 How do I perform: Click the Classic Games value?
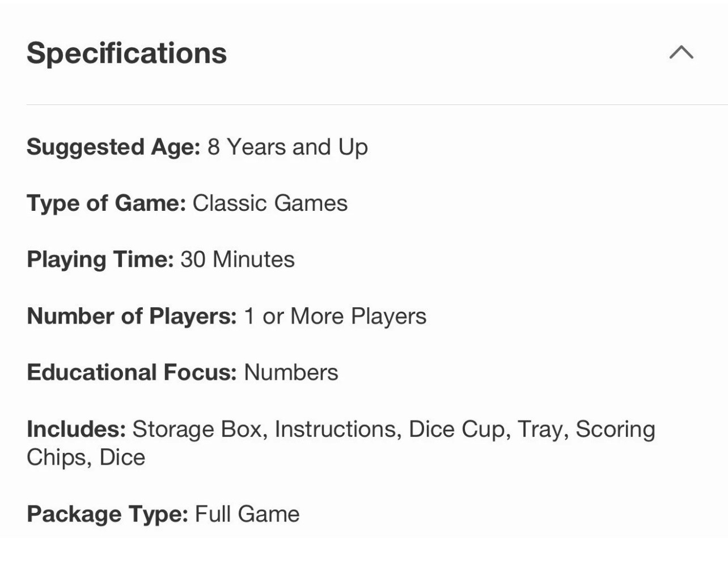coord(270,203)
